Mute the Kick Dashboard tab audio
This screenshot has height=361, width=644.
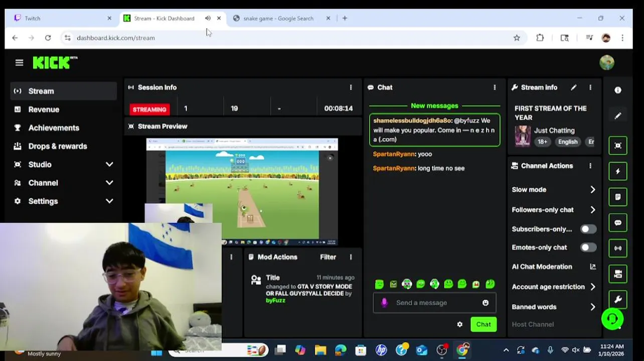[x=208, y=18]
